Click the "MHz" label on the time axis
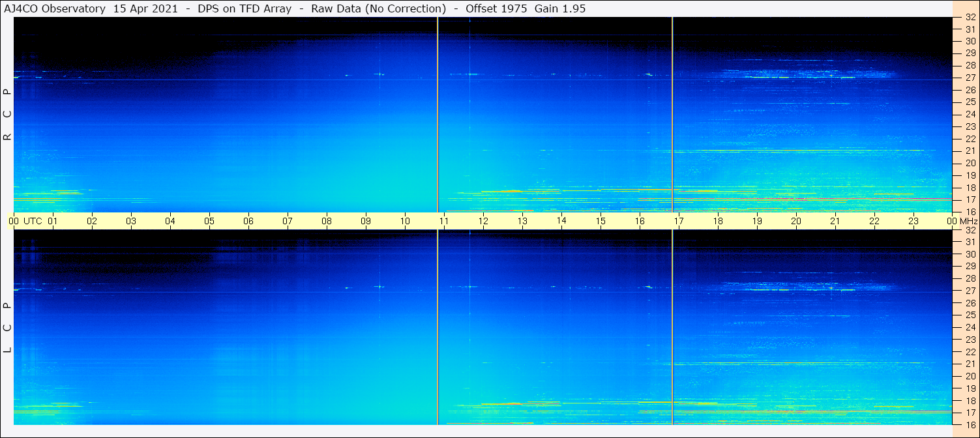 (x=968, y=221)
